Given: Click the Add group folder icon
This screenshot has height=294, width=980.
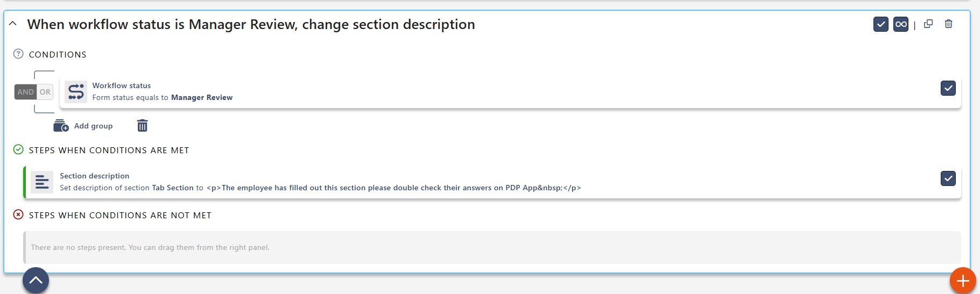Looking at the screenshot, I should 61,126.
